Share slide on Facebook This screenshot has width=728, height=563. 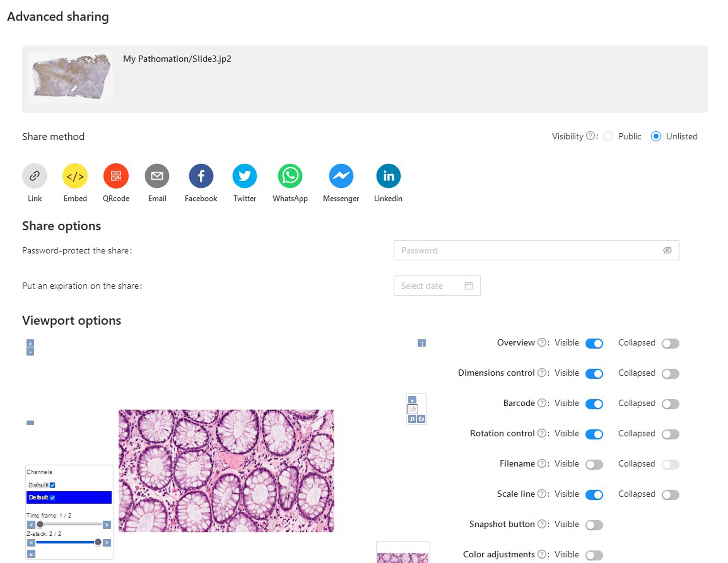tap(201, 176)
